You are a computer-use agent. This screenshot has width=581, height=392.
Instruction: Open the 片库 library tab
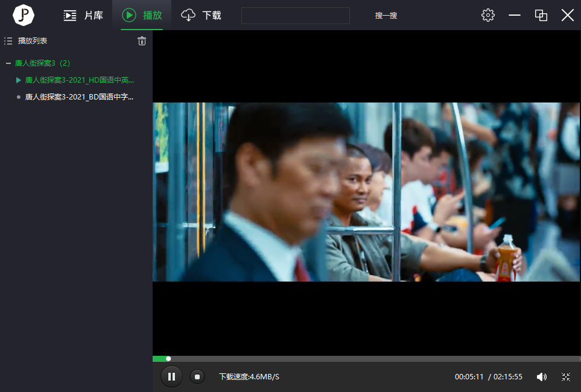[x=83, y=15]
